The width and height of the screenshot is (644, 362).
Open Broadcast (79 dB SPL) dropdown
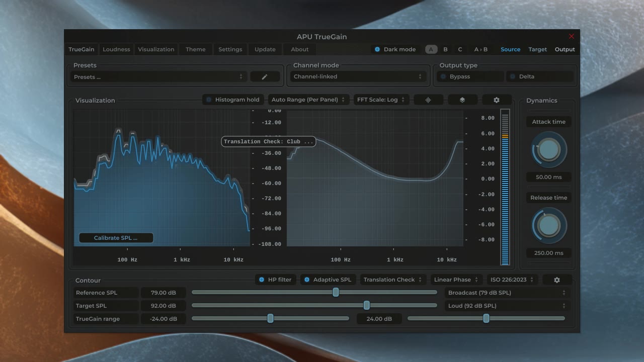(x=507, y=293)
